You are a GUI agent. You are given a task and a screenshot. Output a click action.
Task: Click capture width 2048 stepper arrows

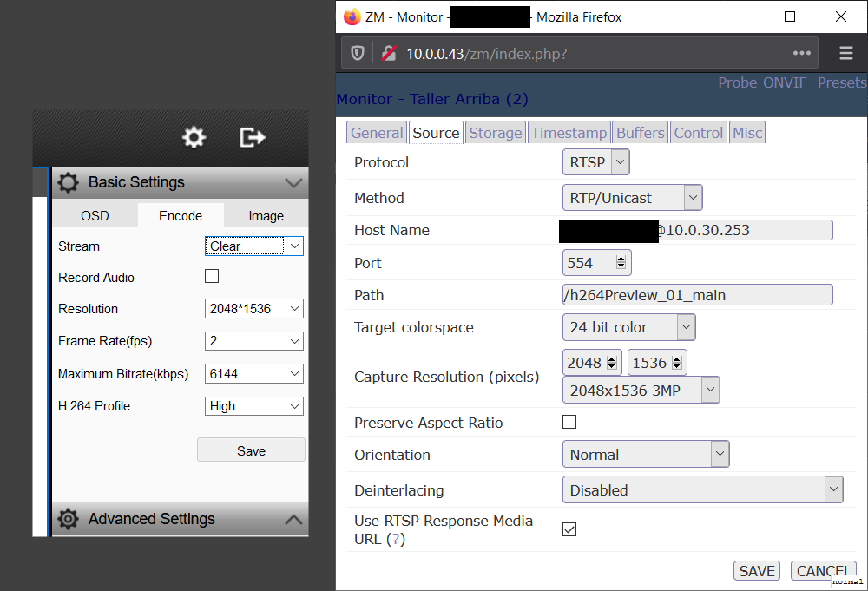pyautogui.click(x=612, y=363)
